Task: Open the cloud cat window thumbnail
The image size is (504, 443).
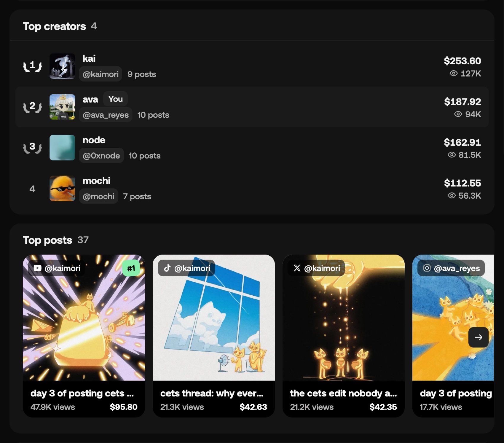Action: tap(214, 318)
